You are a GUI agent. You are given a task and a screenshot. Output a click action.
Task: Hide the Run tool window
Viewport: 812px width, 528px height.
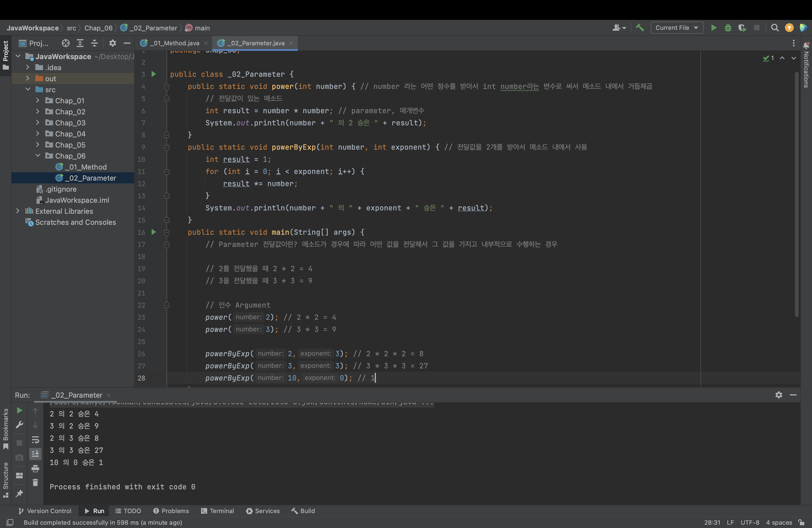[793, 395]
